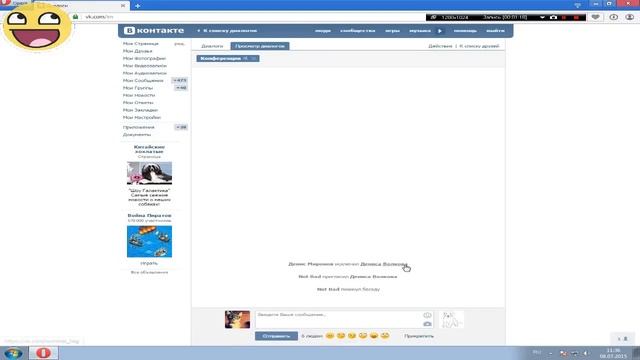
Task: Insert the fourth quick emoji smiley
Action: pos(363,336)
